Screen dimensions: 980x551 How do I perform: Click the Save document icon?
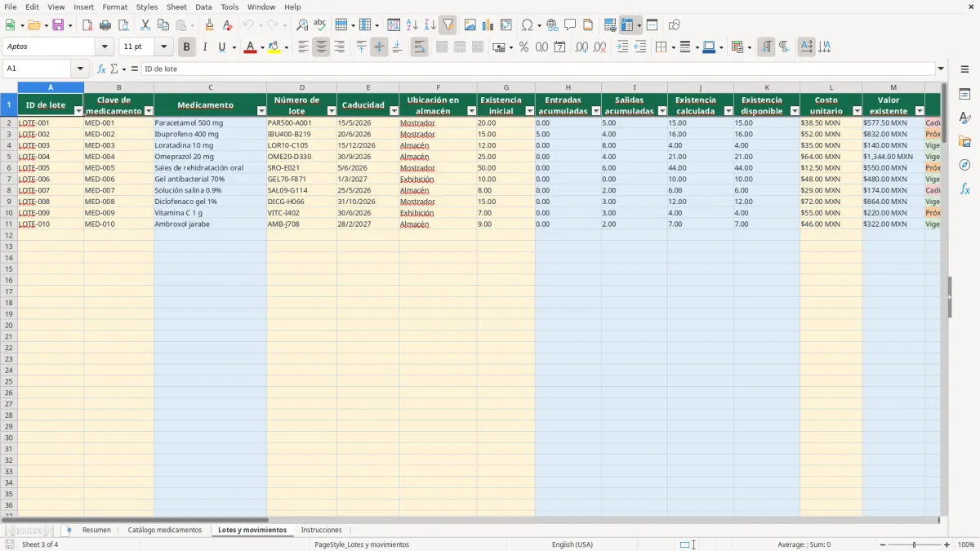click(x=58, y=25)
